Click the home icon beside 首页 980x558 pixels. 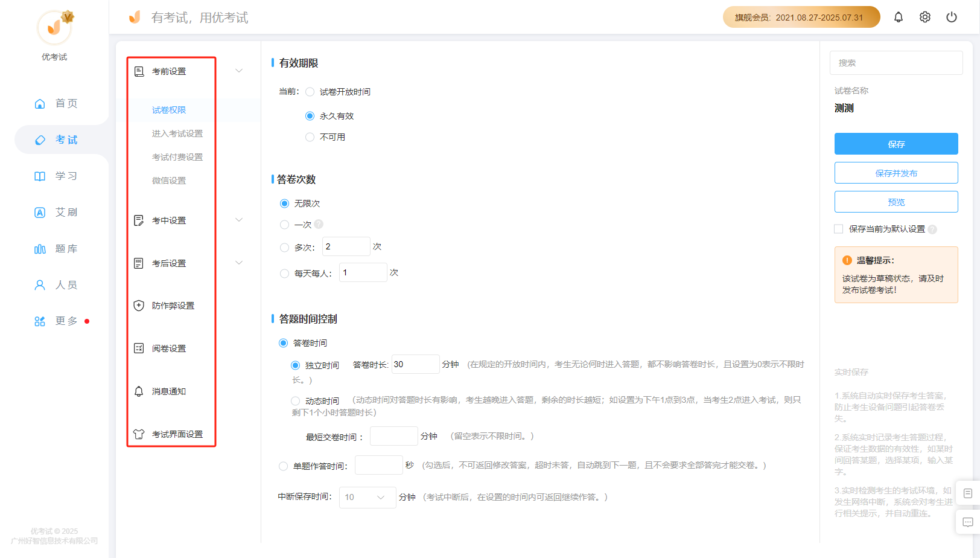coord(40,104)
